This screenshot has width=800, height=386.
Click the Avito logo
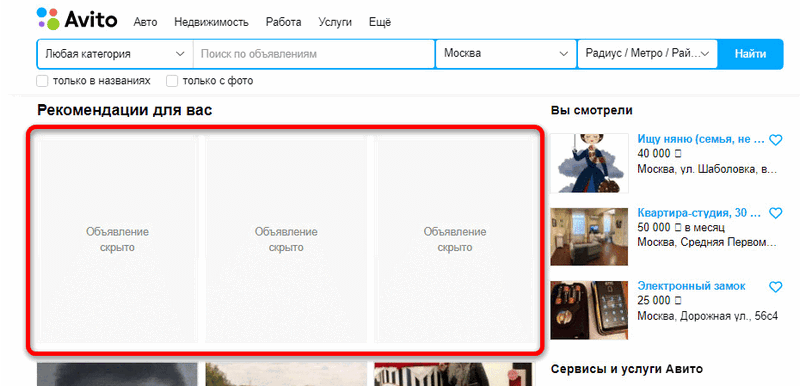point(77,19)
